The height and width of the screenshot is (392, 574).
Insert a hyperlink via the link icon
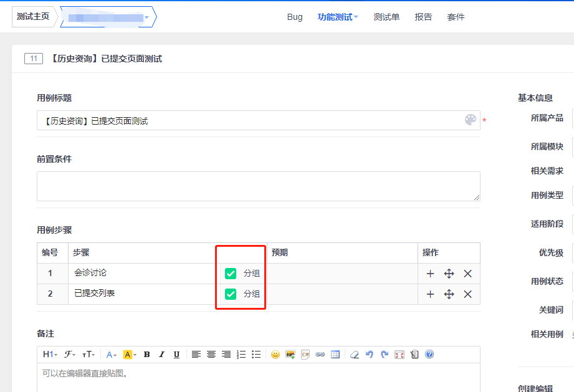tap(320, 354)
